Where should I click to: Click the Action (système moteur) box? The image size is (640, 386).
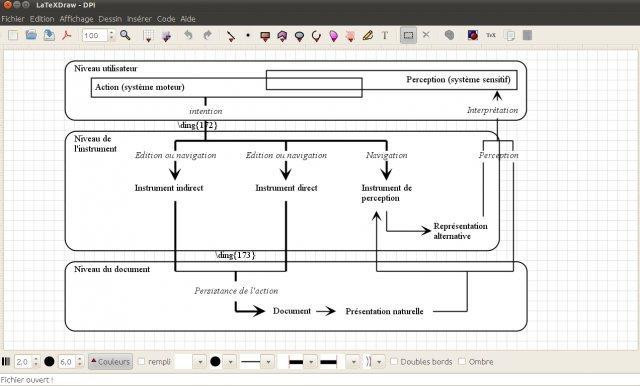227,87
